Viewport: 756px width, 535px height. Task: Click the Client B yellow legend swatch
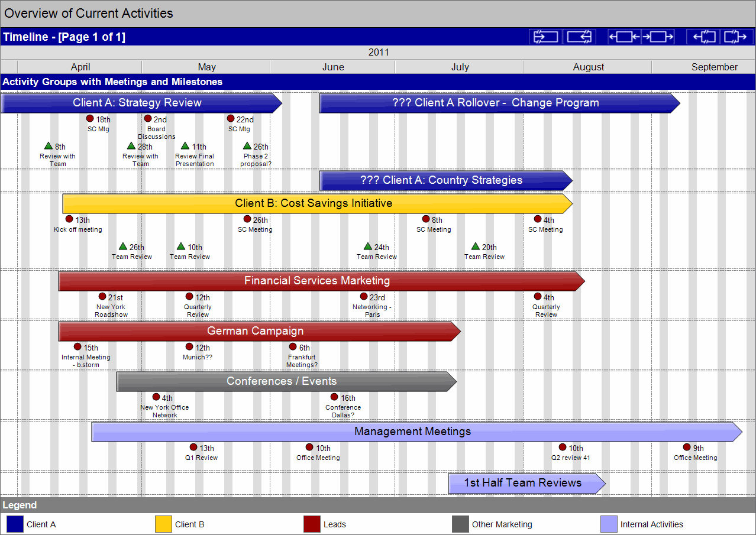pos(163,524)
